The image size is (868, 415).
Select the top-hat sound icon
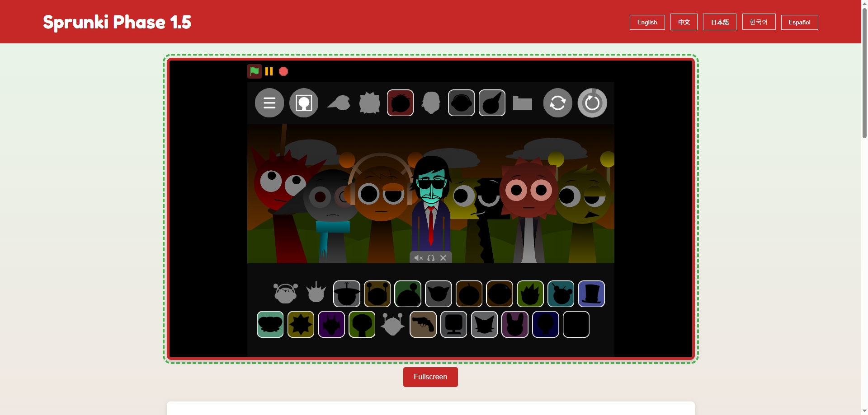click(x=591, y=294)
